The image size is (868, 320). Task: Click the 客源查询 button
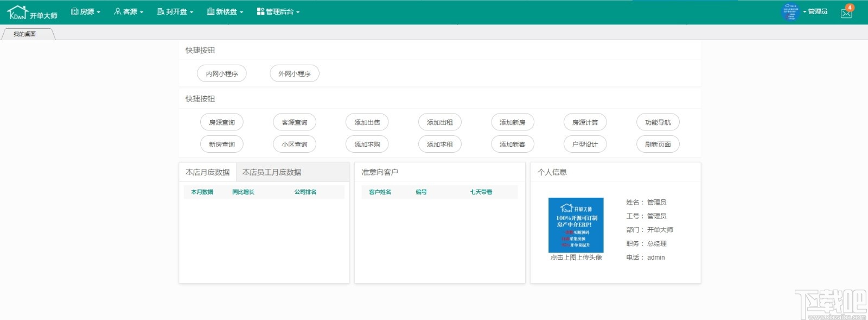point(295,122)
